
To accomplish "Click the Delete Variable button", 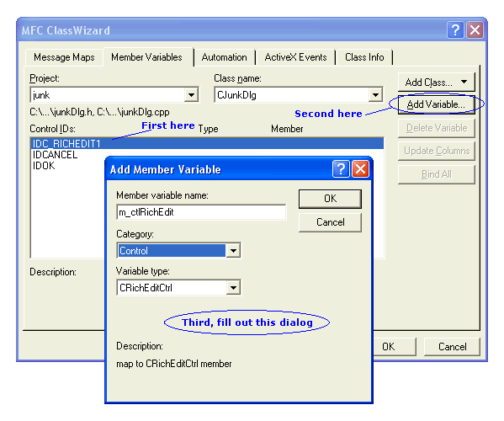I will coord(436,128).
